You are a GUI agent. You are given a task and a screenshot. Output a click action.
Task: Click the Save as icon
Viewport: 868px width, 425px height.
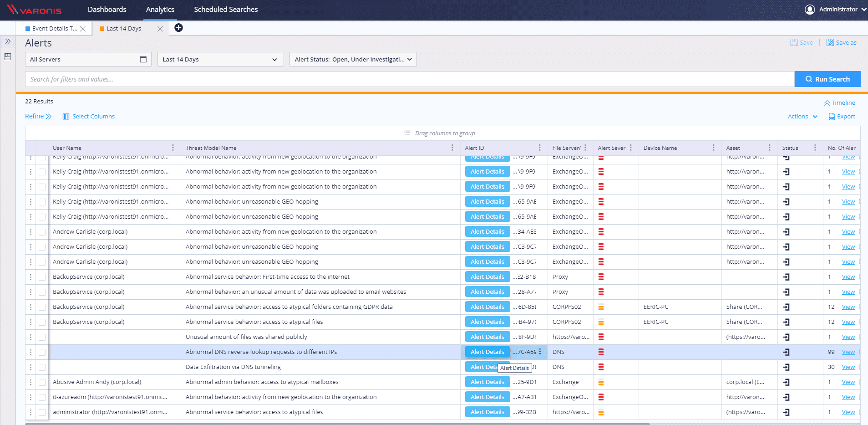coord(830,42)
